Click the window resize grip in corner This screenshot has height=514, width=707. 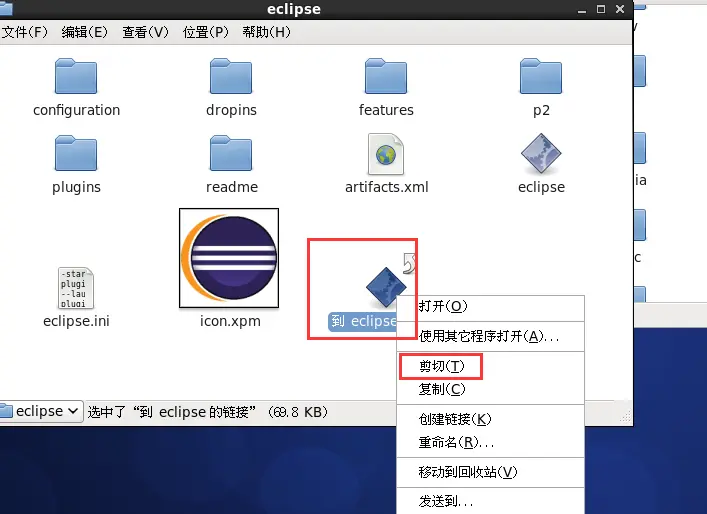(x=625, y=417)
